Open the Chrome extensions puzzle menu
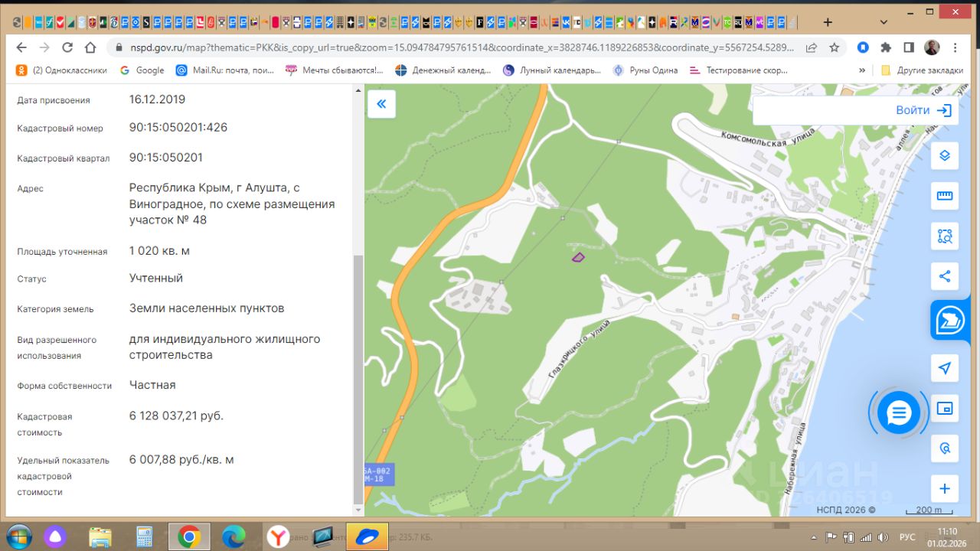 coord(886,47)
